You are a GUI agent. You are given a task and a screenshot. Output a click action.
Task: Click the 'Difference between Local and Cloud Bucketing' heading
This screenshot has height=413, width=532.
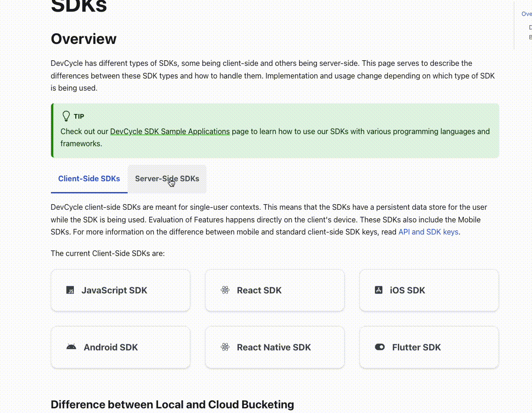click(x=173, y=405)
